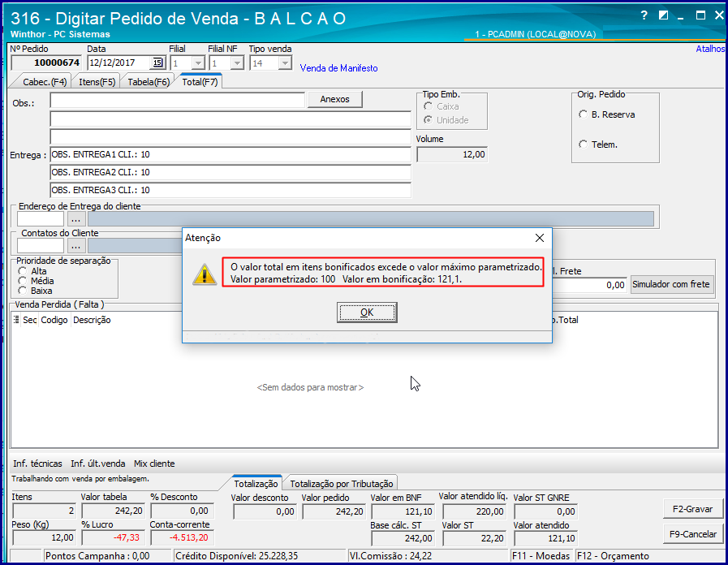Click the Anexos button
This screenshot has width=728, height=565.
(334, 99)
